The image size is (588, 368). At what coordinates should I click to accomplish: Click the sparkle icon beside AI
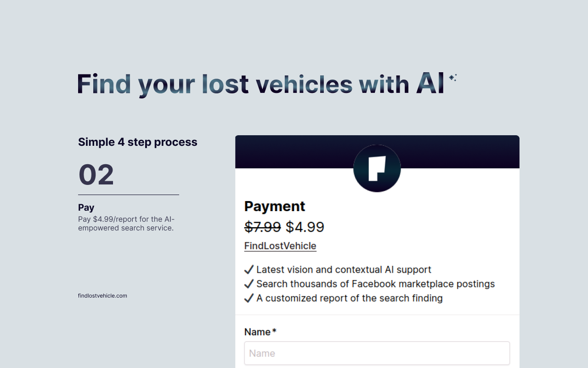(x=452, y=78)
